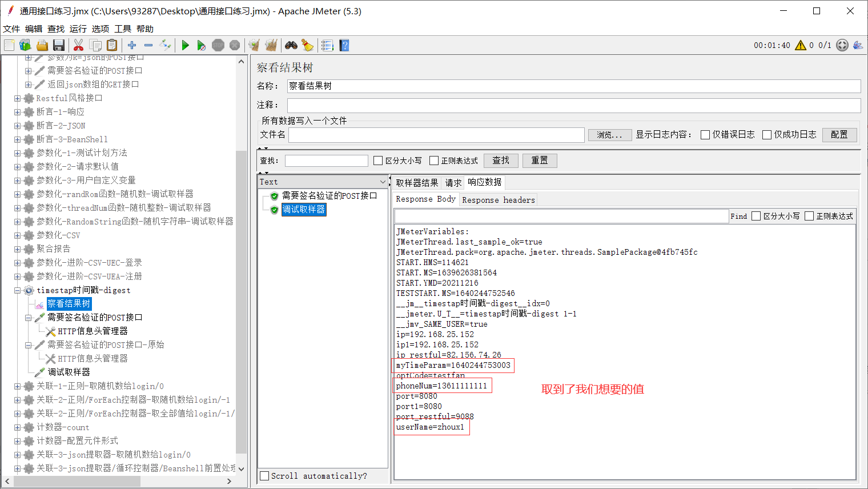Start test without pauses icon
The width and height of the screenshot is (868, 489).
(202, 45)
